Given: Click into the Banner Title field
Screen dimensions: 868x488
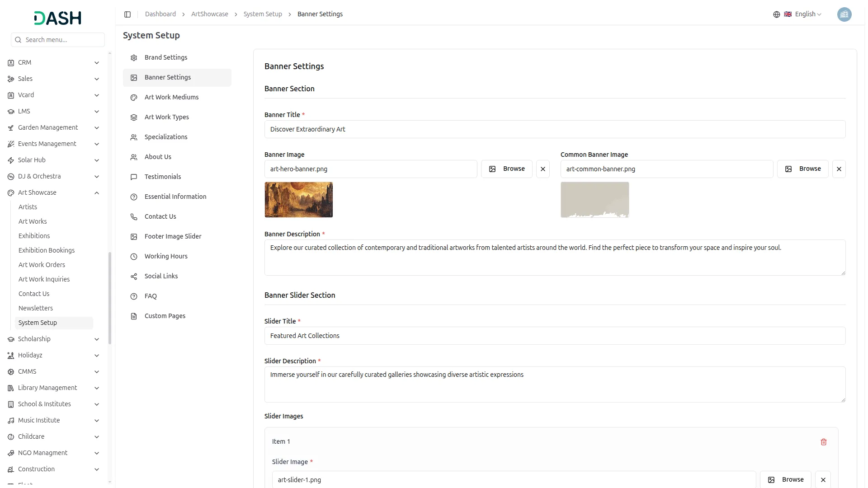Looking at the screenshot, I should click(x=554, y=129).
